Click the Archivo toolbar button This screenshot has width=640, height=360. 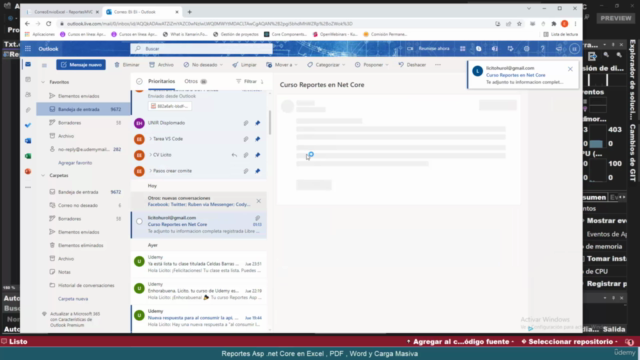pyautogui.click(x=161, y=65)
